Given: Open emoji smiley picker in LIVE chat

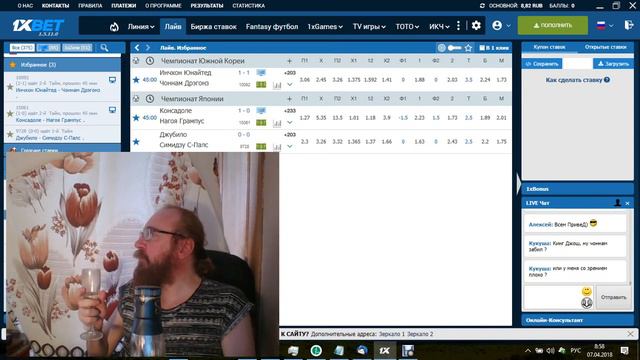Looking at the screenshot, I should point(587,291).
